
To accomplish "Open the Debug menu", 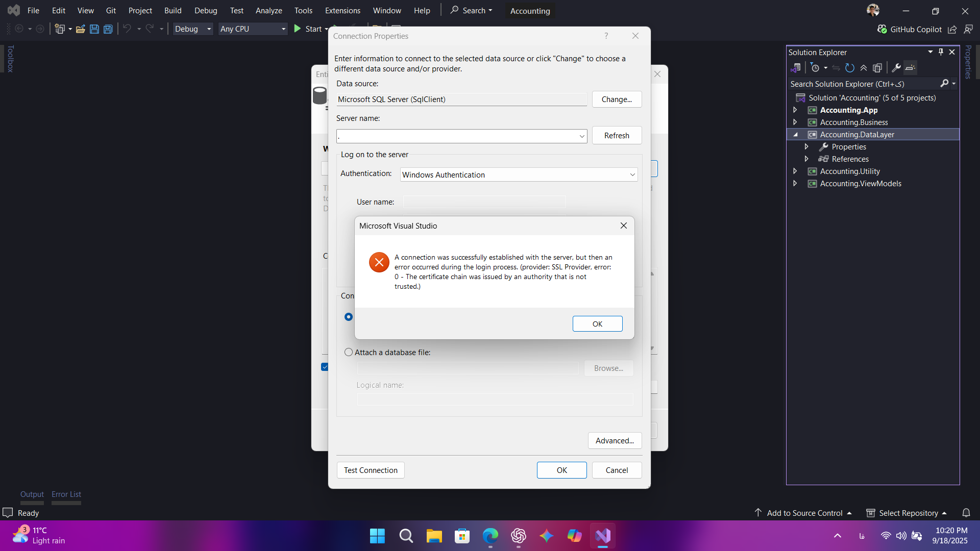I will click(206, 10).
